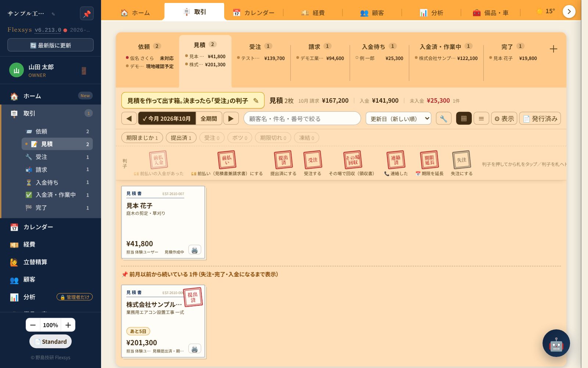588x368 pixels.
Task: Click the 最新版に更新 button
Action: 50,45
